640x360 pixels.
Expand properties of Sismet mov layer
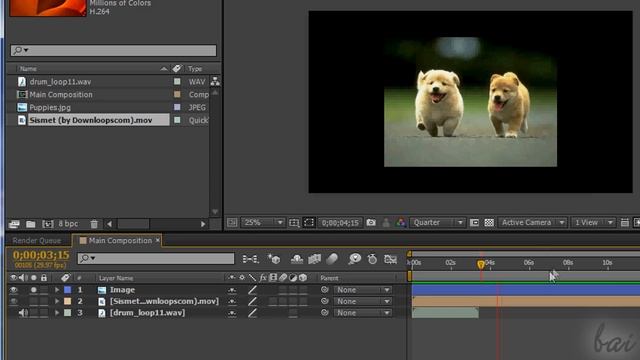coord(57,301)
